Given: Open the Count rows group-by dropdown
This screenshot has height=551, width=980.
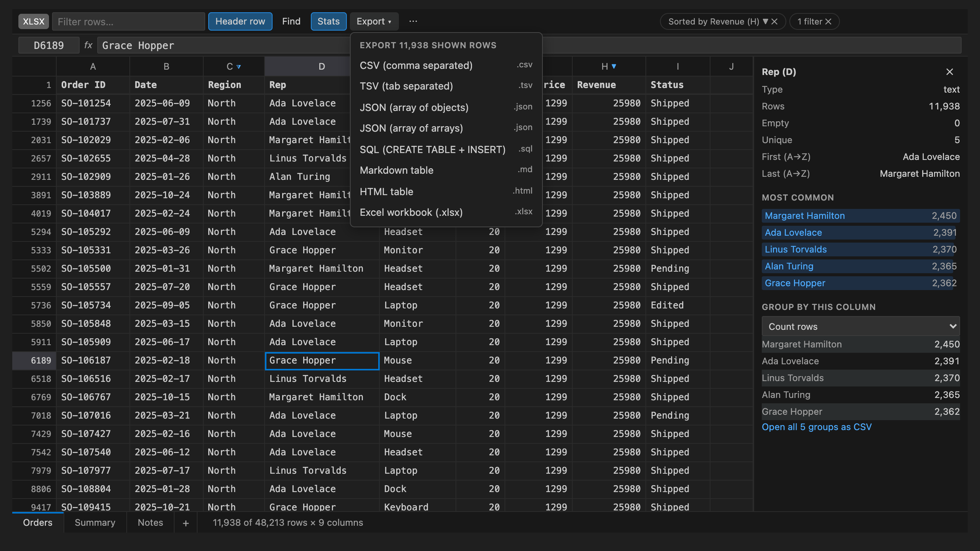Looking at the screenshot, I should pyautogui.click(x=861, y=326).
